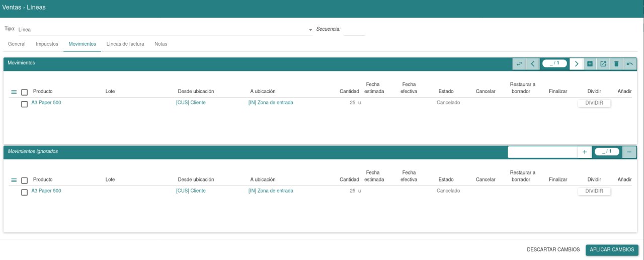Click quantity 25 in Movimientos ignorados row
Screen dimensions: 644x260
[352, 191]
